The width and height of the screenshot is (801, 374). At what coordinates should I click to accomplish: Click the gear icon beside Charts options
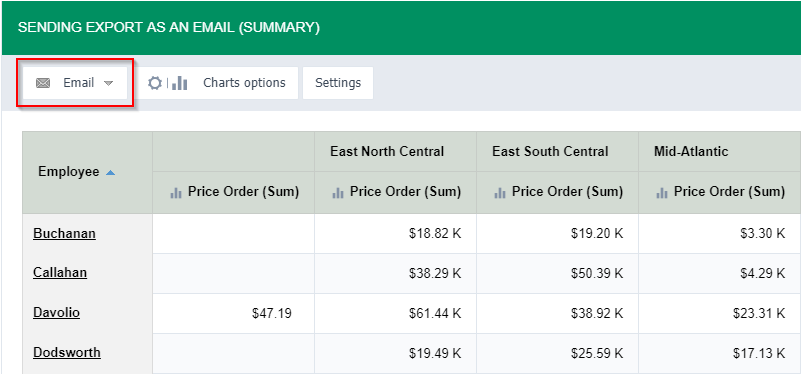coord(155,83)
